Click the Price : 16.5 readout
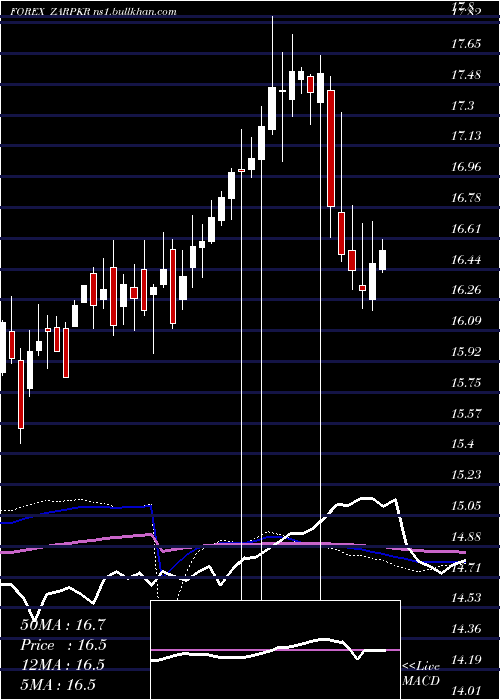 [63, 645]
